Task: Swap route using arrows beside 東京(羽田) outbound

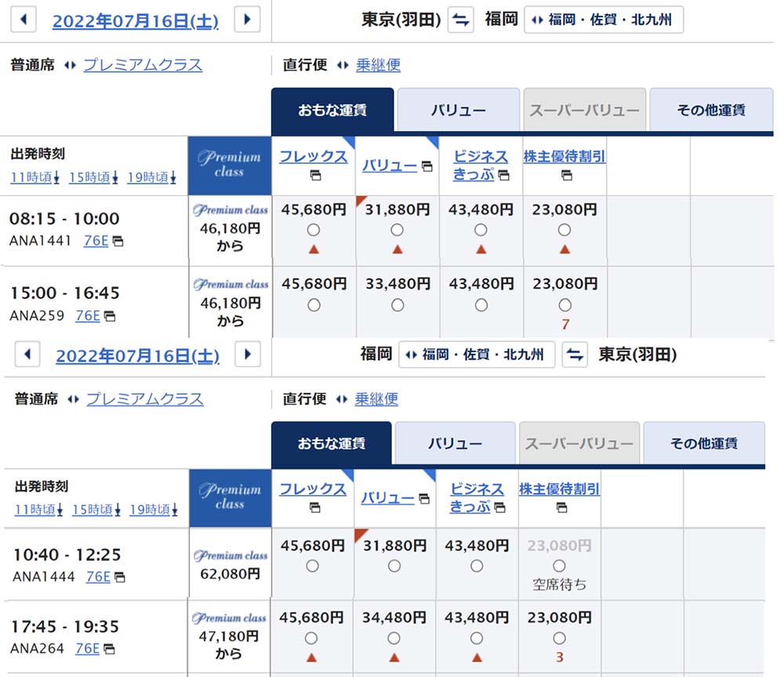Action: coord(460,20)
